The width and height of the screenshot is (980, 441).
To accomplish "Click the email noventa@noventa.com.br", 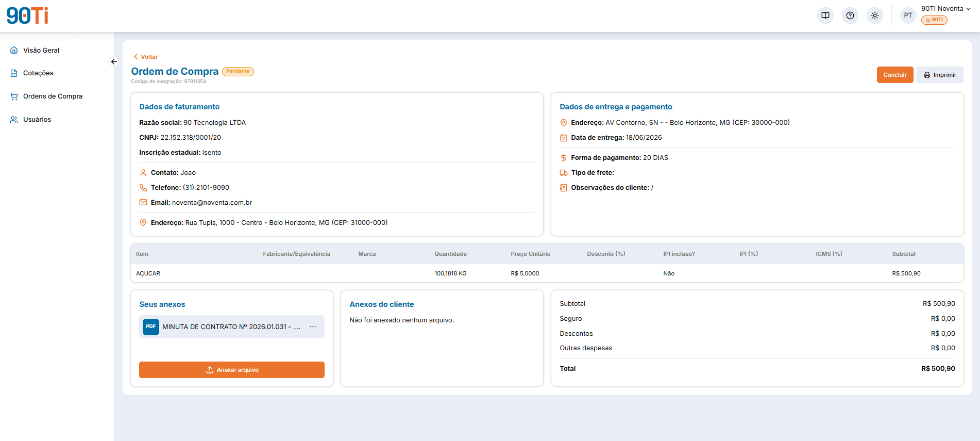I will pos(212,203).
